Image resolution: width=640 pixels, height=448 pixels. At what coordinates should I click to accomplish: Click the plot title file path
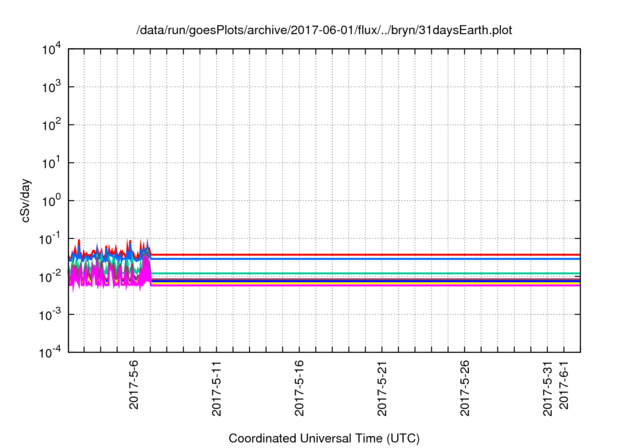pos(324,30)
